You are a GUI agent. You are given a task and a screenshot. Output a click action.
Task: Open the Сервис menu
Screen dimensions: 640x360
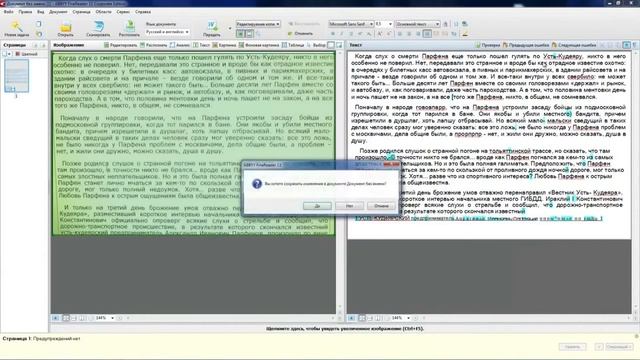tap(123, 12)
